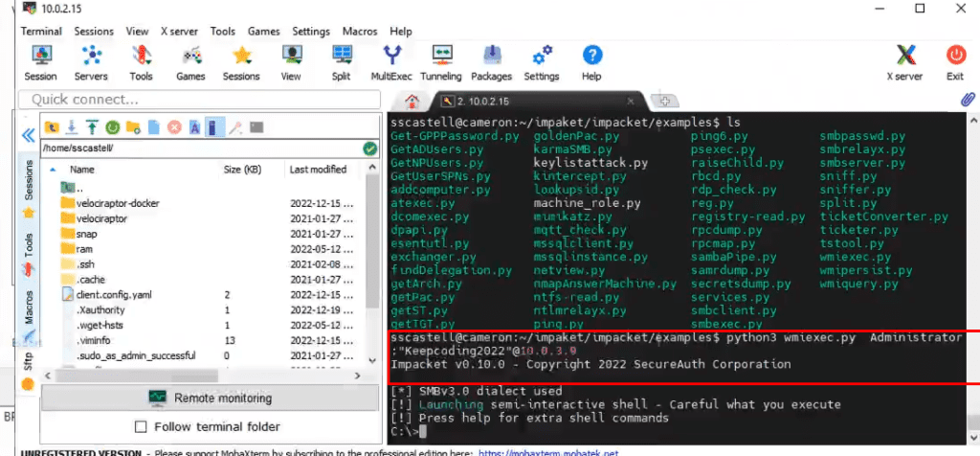The width and height of the screenshot is (980, 456).
Task: Click the paperclip icon beside terminal tabs
Action: pos(968,100)
